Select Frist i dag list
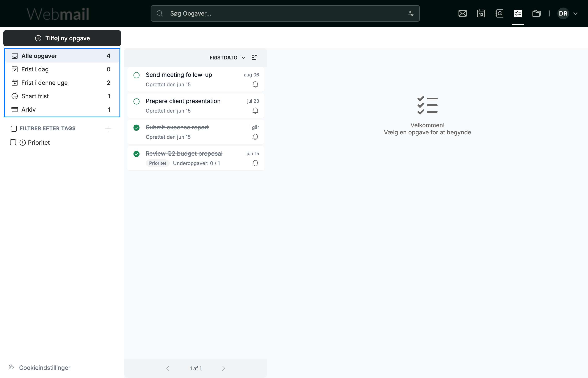Image resolution: width=588 pixels, height=378 pixels. (x=62, y=70)
